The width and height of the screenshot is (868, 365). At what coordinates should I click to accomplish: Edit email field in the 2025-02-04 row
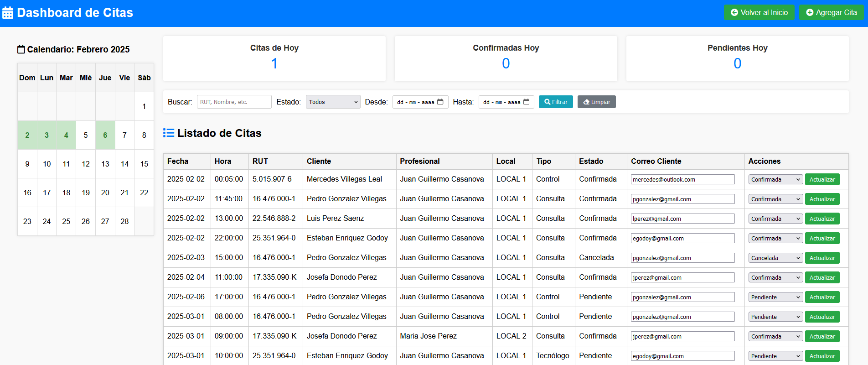coord(682,277)
